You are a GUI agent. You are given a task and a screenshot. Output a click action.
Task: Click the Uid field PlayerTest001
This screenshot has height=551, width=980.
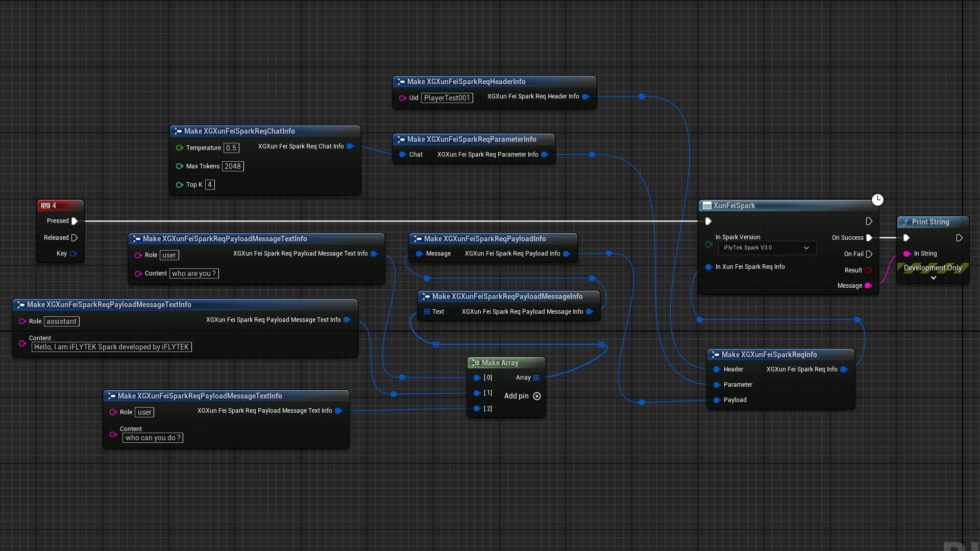pos(447,98)
